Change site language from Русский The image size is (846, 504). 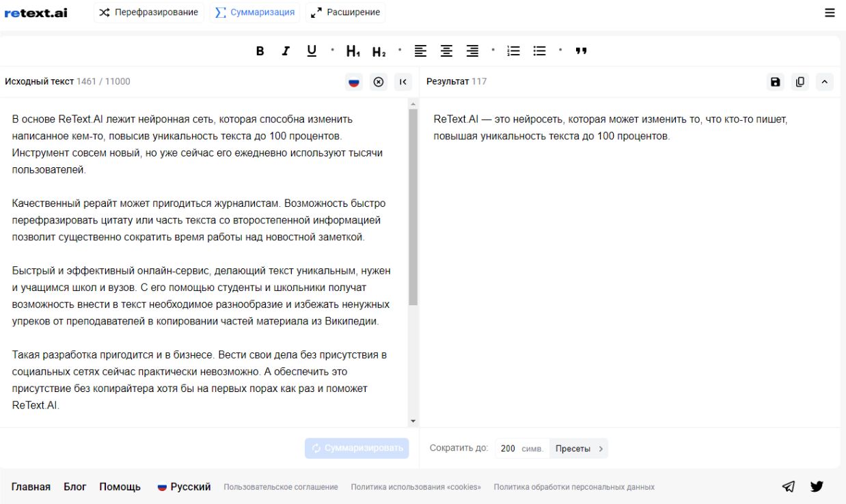(184, 487)
